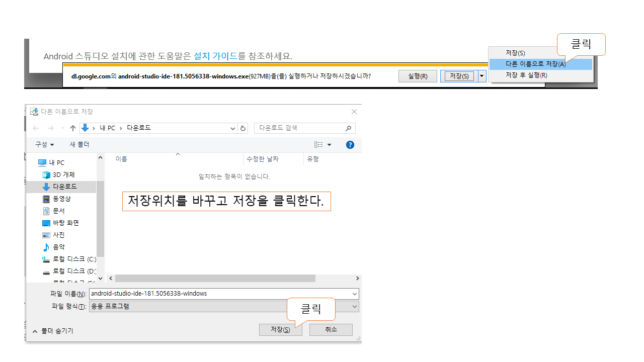Open the 파일 형식 dropdown
Image resolution: width=644 pixels, height=362 pixels.
click(355, 306)
